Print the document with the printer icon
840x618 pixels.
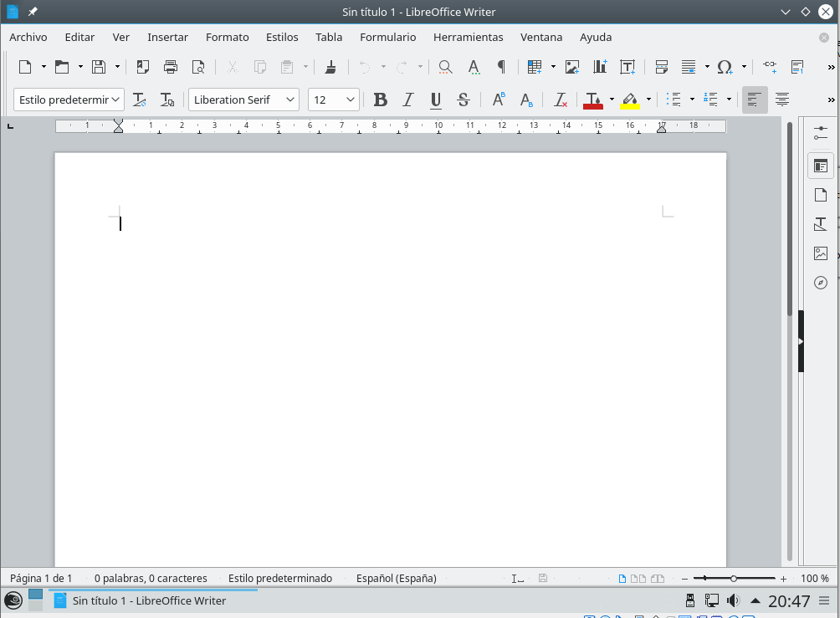tap(171, 67)
